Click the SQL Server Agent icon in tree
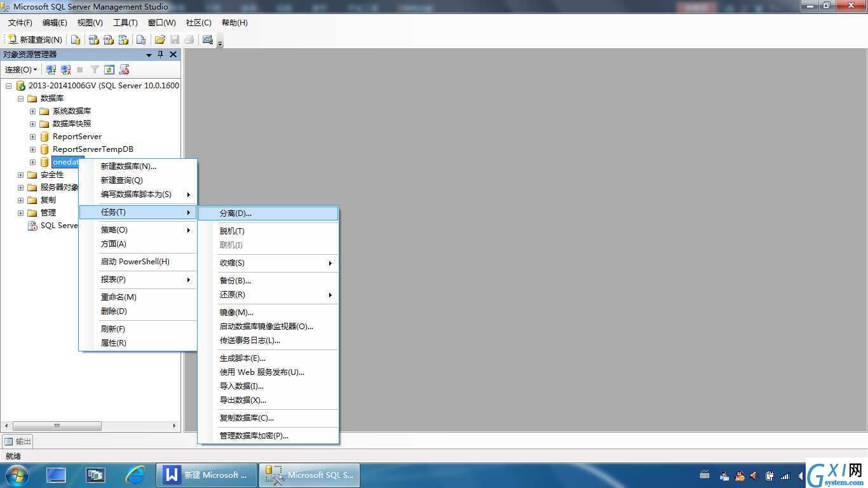868x488 pixels. 32,226
